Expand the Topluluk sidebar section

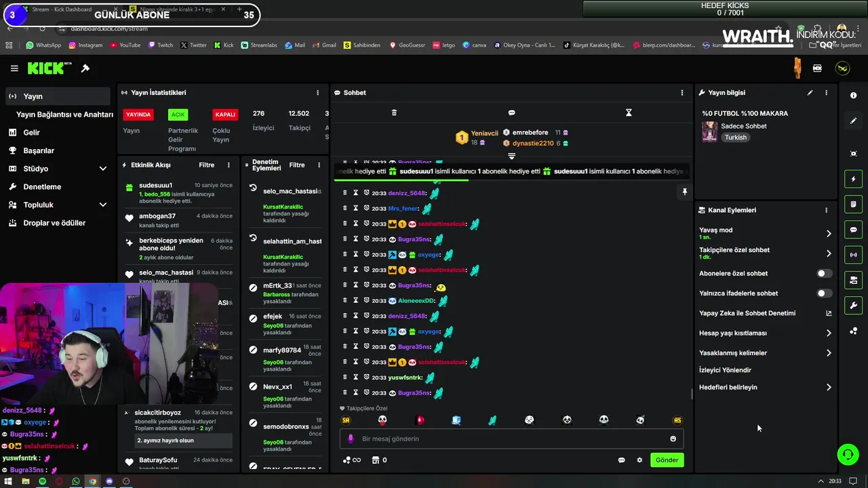coord(102,205)
